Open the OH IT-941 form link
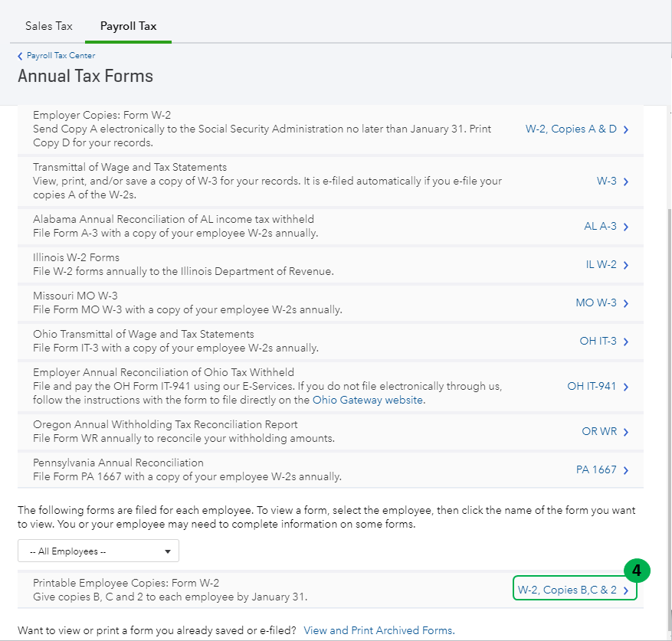Viewport: 672px width, 641px height. (592, 387)
